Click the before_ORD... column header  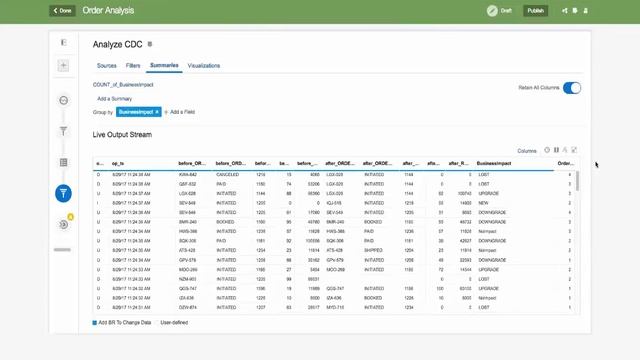(231, 164)
